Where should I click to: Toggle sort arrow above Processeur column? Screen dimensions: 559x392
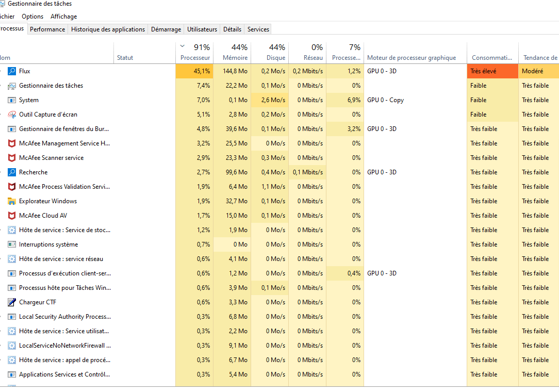tap(182, 46)
